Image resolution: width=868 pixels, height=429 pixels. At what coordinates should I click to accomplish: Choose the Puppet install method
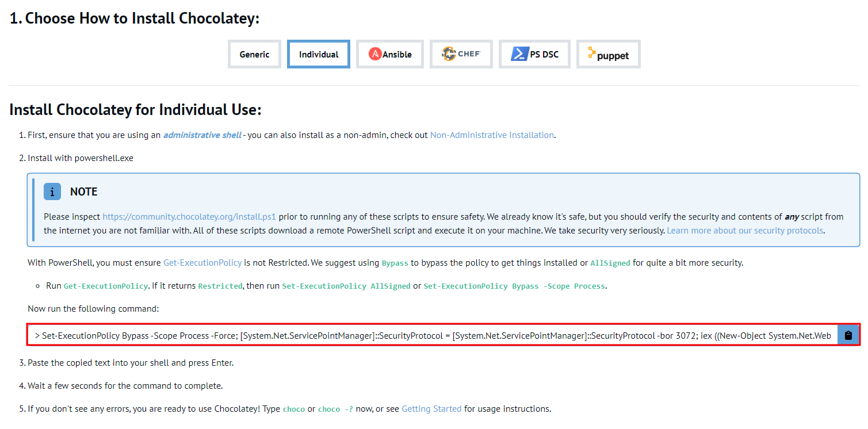pos(608,54)
